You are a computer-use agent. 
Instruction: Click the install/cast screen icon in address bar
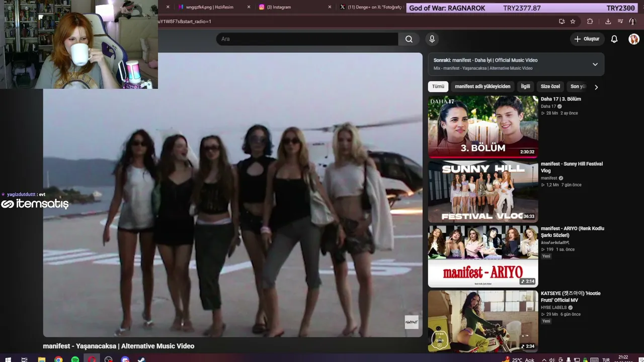(x=561, y=22)
